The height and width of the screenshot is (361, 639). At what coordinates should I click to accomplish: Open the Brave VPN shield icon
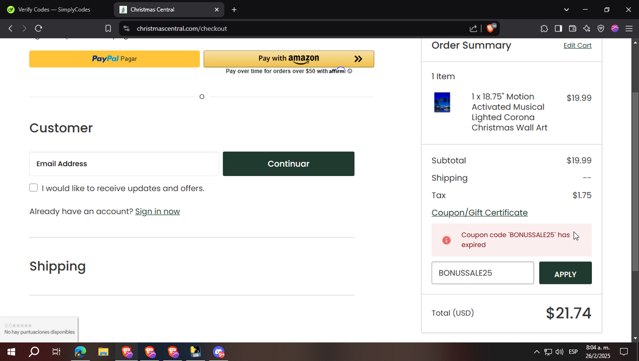click(601, 29)
